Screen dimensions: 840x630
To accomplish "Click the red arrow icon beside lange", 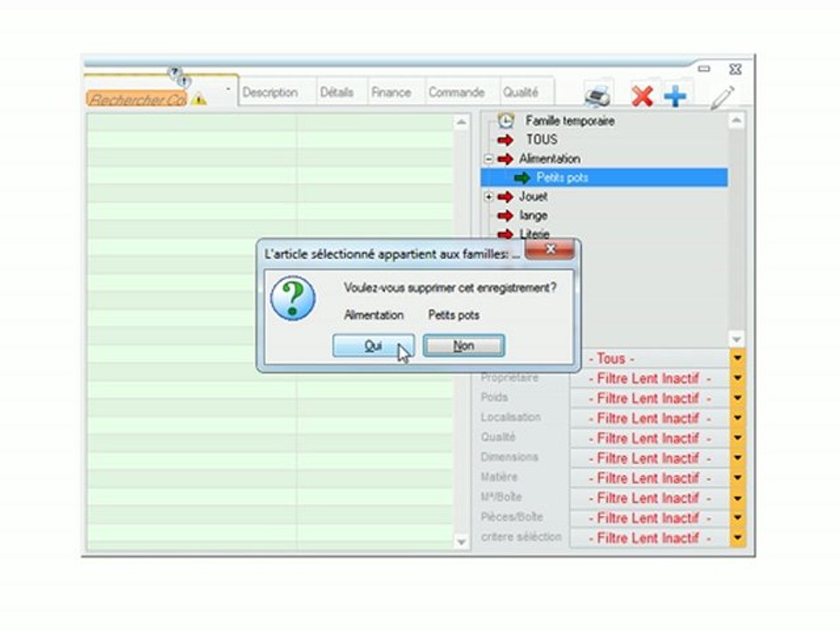I will pos(505,215).
